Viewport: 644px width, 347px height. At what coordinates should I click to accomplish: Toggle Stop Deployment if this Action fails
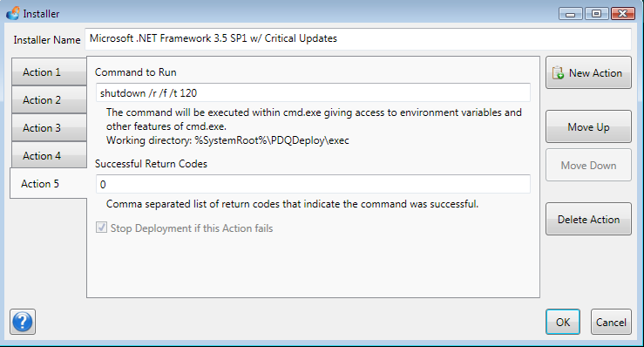[x=101, y=228]
